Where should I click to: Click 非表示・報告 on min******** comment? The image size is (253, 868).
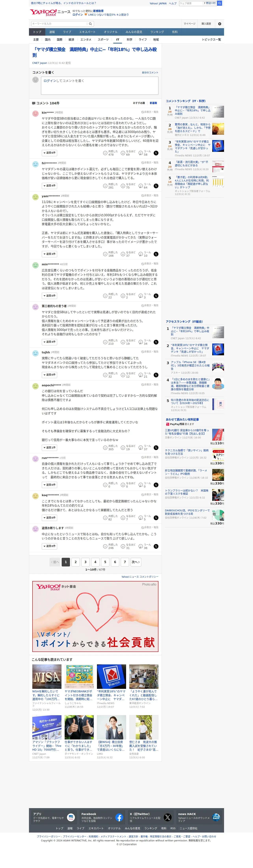[150, 264]
